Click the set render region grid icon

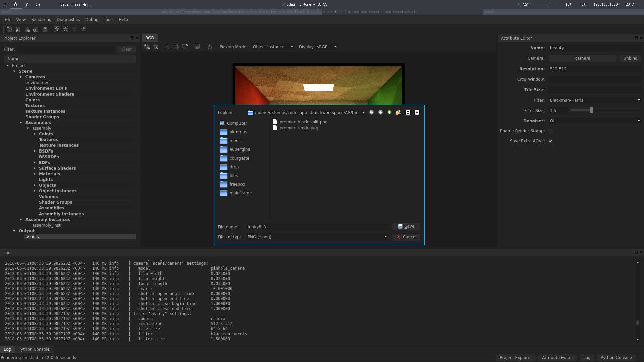[x=167, y=47]
